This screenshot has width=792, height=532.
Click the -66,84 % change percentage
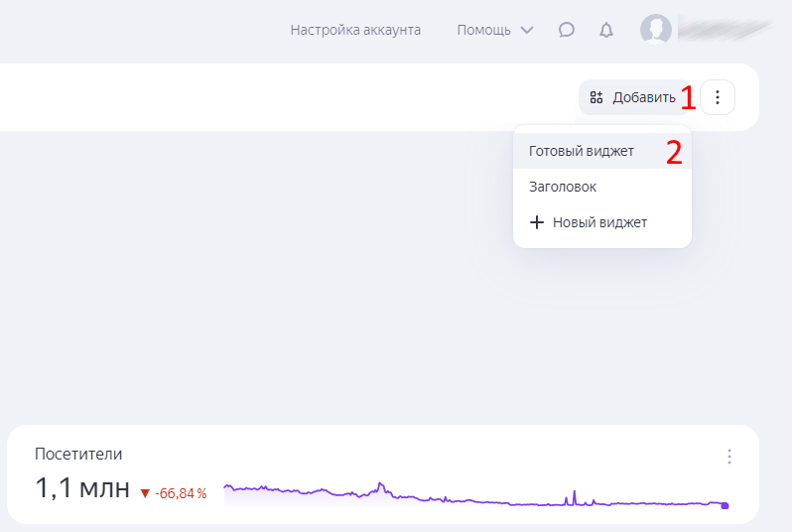(x=181, y=493)
